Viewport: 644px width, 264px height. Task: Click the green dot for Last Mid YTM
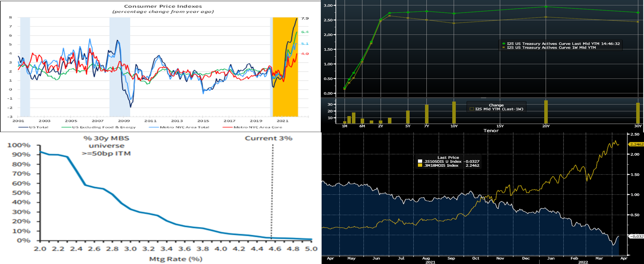tap(504, 43)
